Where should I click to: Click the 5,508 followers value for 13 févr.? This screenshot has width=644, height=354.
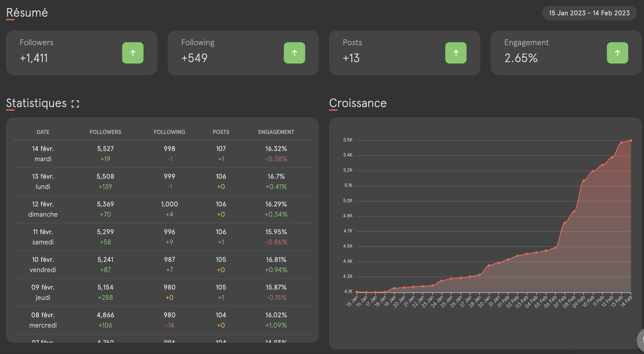pos(105,176)
